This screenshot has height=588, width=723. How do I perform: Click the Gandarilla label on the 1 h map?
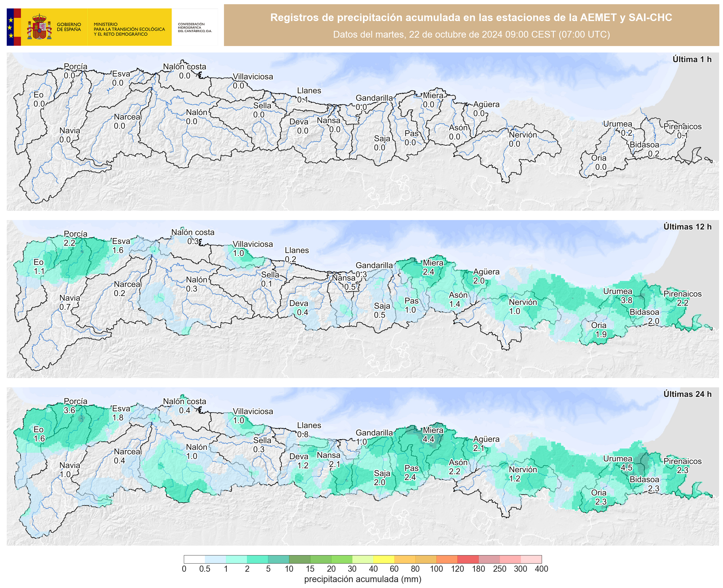374,98
